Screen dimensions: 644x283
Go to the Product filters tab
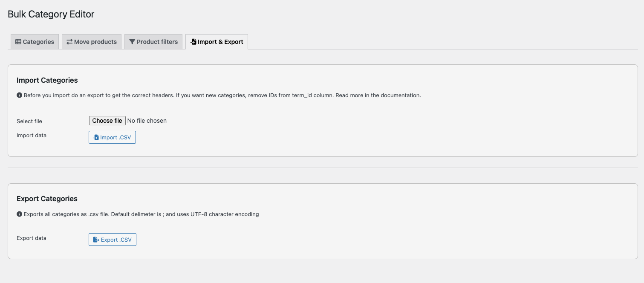coord(157,42)
